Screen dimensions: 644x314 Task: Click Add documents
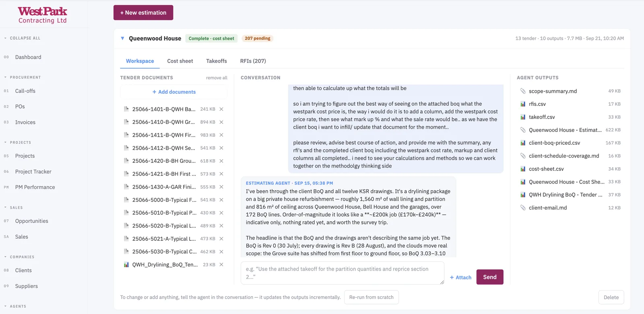(x=174, y=92)
